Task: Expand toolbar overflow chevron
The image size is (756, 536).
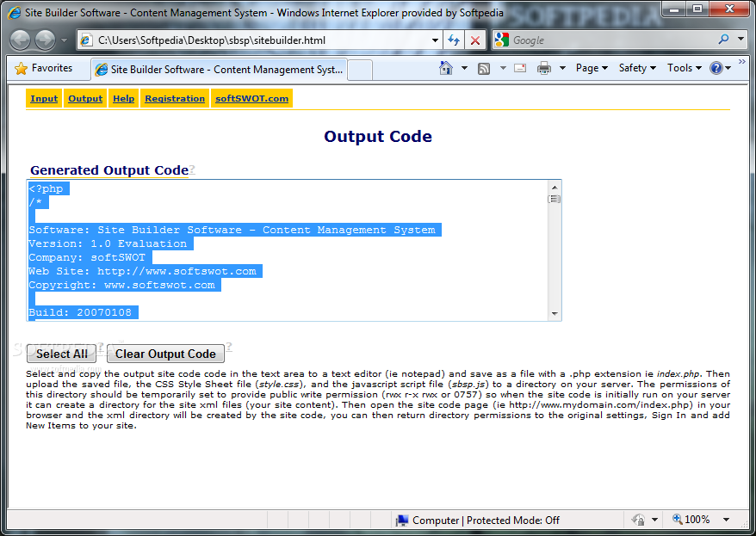Action: click(x=742, y=62)
